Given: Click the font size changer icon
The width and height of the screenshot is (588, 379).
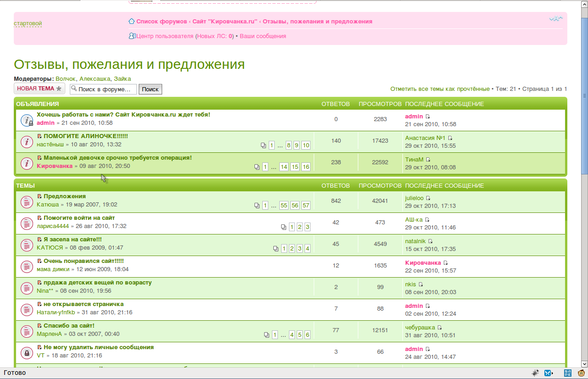Looking at the screenshot, I should click(x=556, y=18).
